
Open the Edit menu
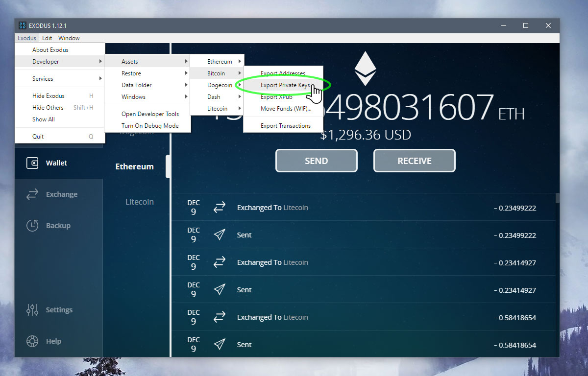click(47, 38)
